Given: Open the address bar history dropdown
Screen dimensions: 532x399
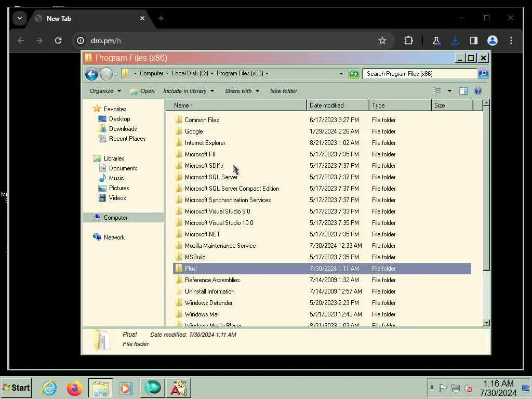Looking at the screenshot, I should 341,74.
